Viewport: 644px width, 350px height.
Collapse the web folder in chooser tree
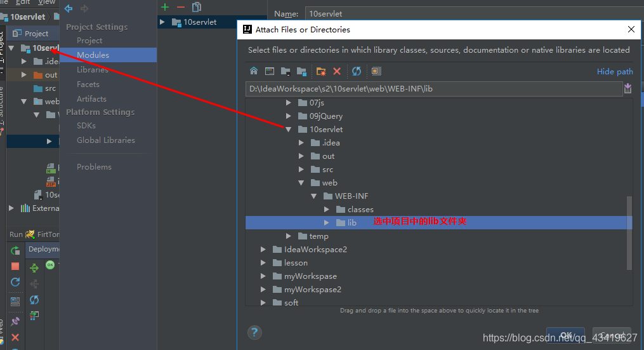(301, 182)
